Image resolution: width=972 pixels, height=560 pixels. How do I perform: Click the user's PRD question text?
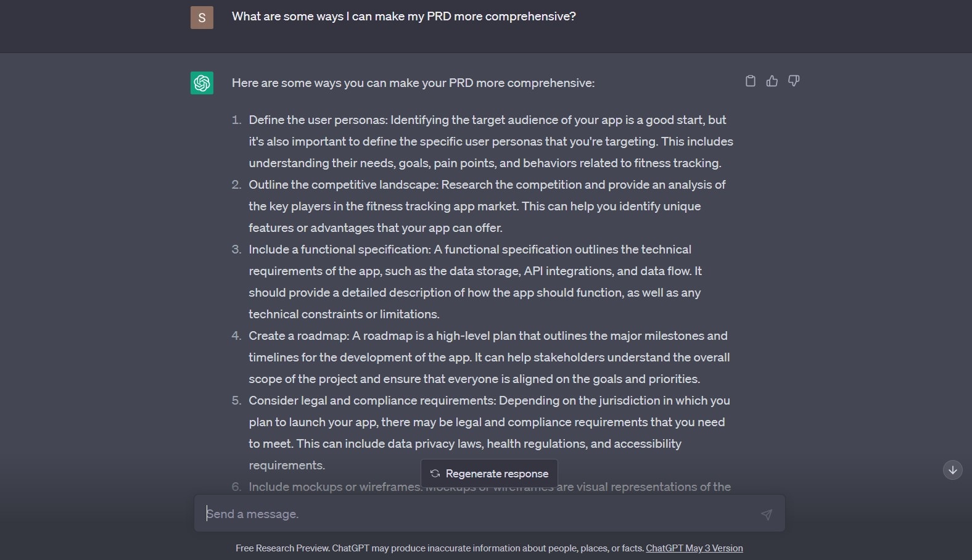click(403, 17)
